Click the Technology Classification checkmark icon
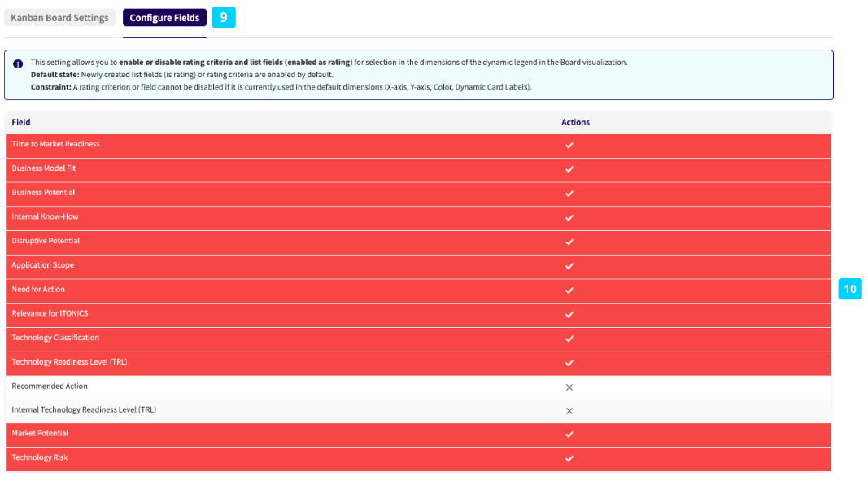This screenshot has height=485, width=868. coord(569,339)
